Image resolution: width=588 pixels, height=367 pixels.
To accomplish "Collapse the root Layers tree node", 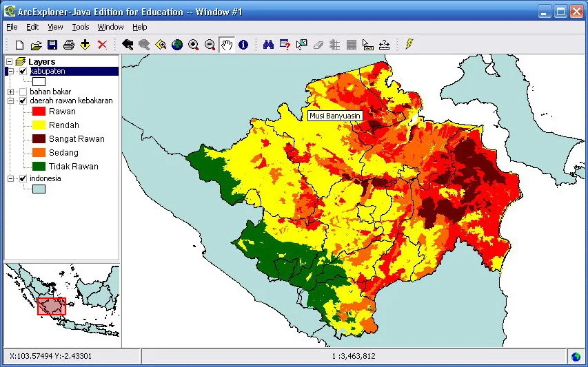I will [x=9, y=62].
